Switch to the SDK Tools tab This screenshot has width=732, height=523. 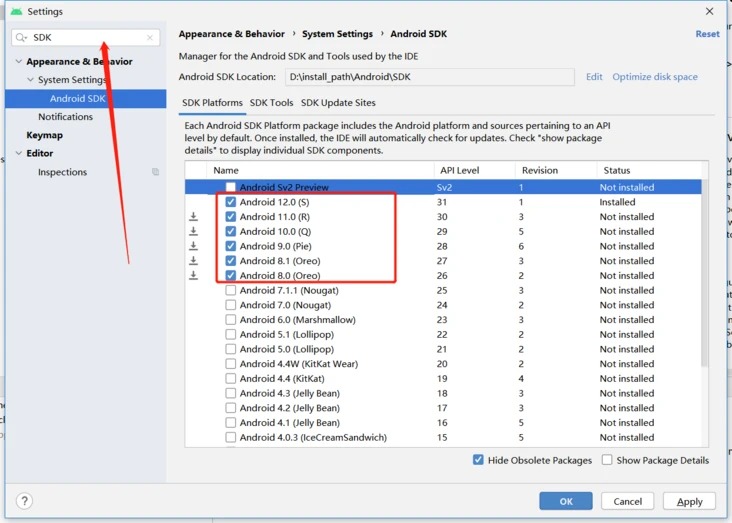(271, 103)
